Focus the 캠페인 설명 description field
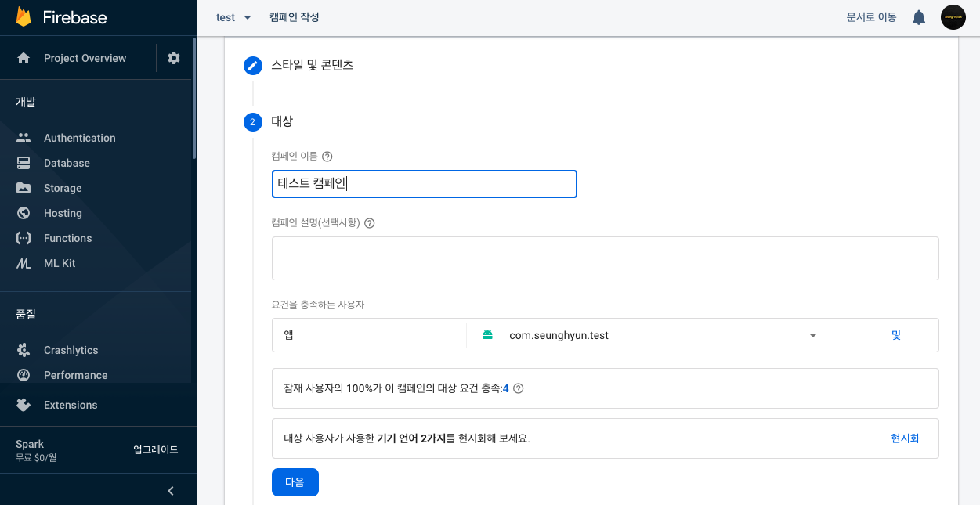The image size is (980, 505). pyautogui.click(x=605, y=258)
